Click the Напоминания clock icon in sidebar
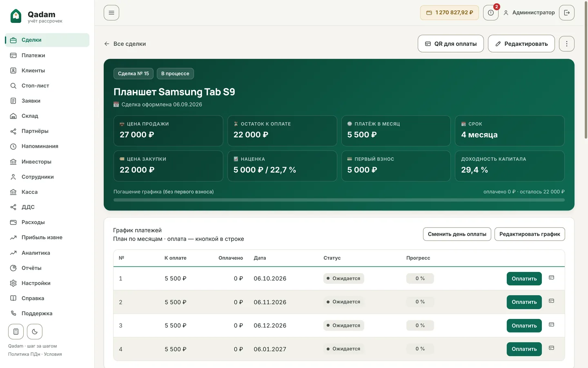588x368 pixels. click(13, 146)
